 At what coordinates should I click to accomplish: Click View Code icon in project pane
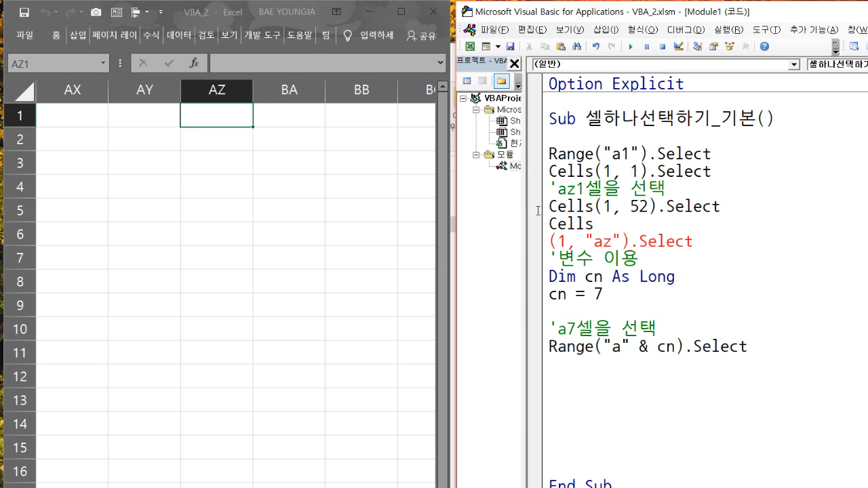tap(467, 81)
